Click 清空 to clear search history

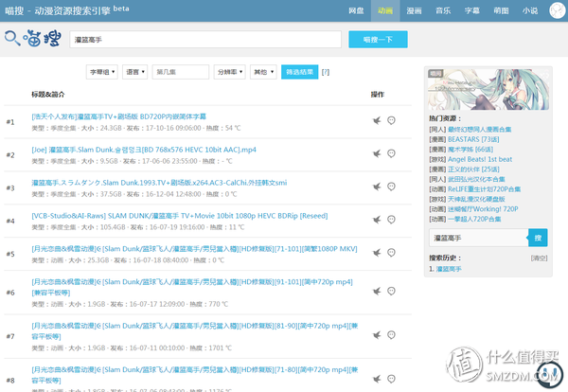tap(539, 258)
